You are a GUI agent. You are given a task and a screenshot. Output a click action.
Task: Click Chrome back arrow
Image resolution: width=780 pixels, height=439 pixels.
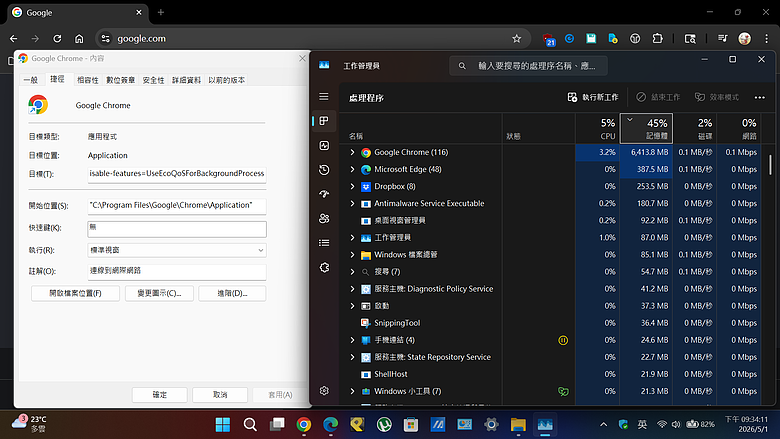point(13,38)
